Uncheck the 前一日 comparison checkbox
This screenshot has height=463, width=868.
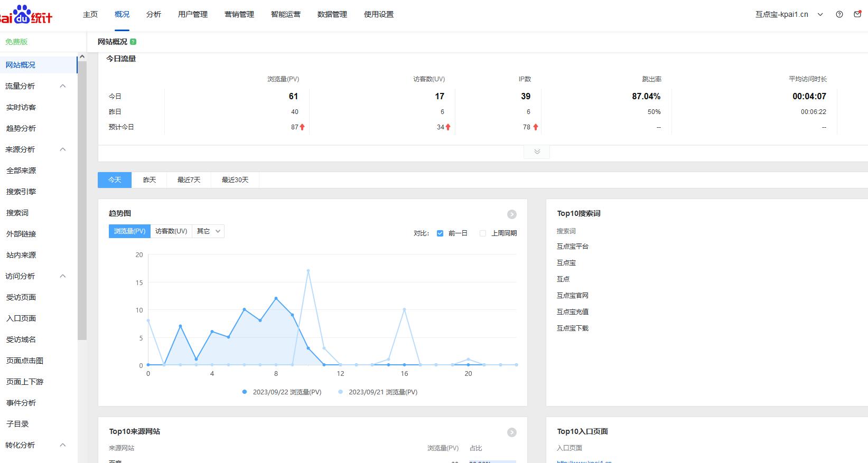click(440, 233)
